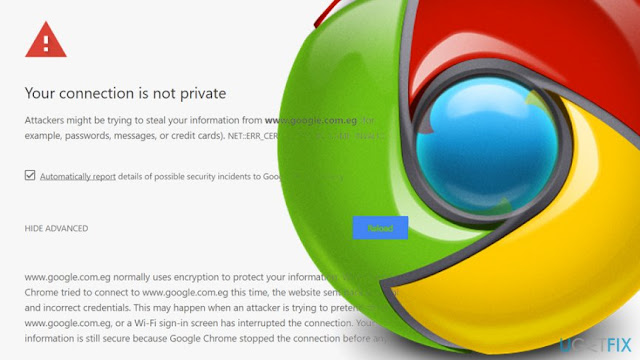
Task: Uncheck the Automatically report checkbox
Action: pyautogui.click(x=30, y=175)
